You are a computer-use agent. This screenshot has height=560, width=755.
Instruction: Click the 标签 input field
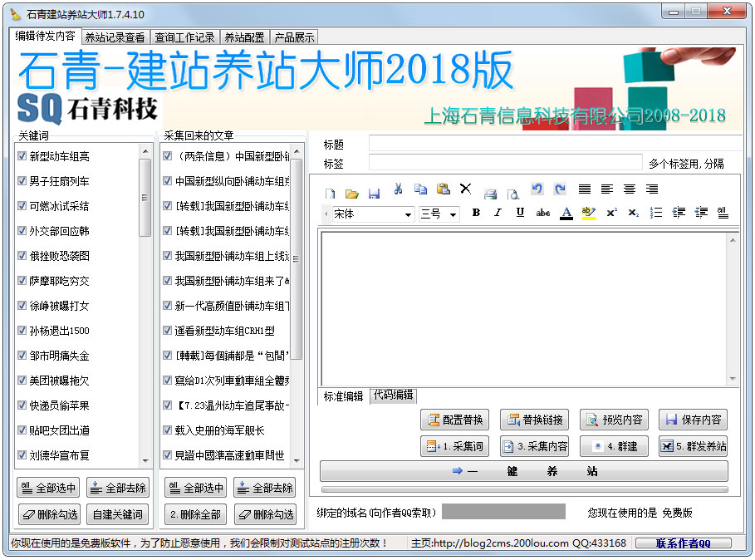506,162
